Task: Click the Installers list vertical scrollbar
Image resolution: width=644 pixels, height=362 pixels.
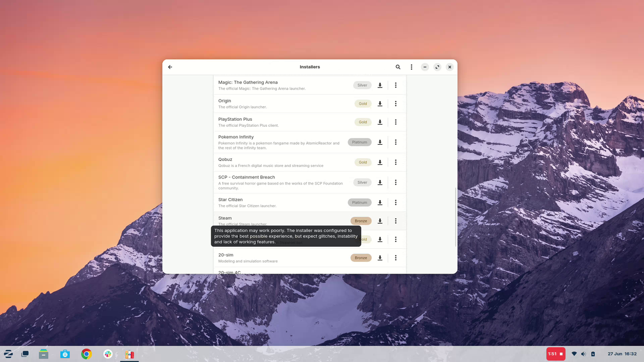Action: coord(456,217)
